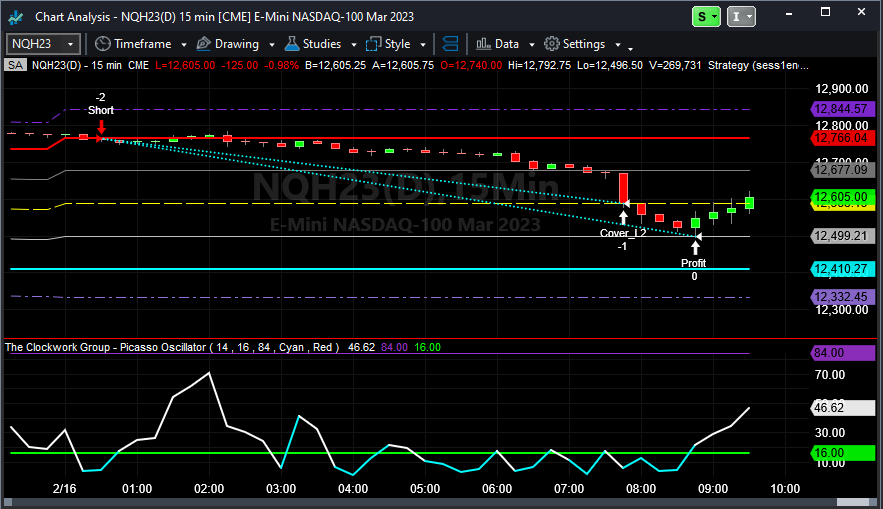Viewport: 883px width, 509px height.
Task: Click the NQH23(D) - 15 min status label
Action: 77,65
